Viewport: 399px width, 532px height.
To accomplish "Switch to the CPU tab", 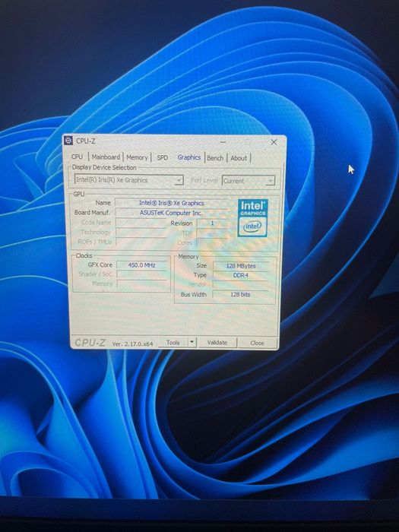I will [77, 157].
